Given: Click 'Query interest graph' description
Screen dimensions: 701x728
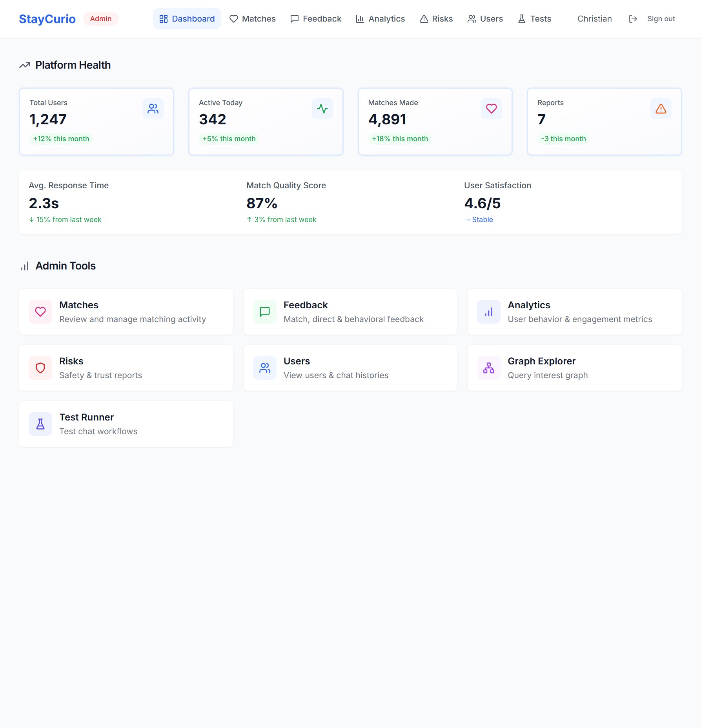Looking at the screenshot, I should coord(548,375).
